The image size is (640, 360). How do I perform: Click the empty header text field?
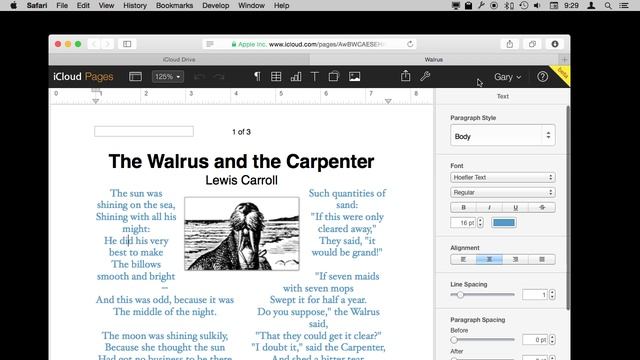point(144,131)
